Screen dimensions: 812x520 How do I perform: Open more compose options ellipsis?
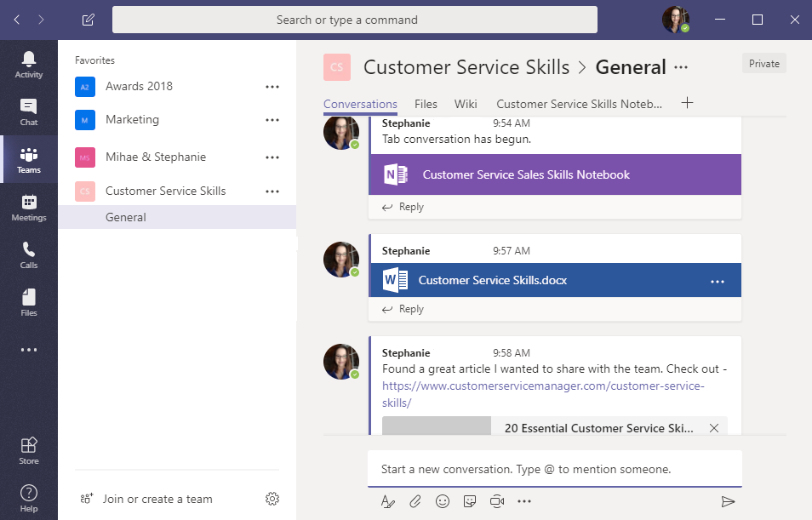[524, 501]
